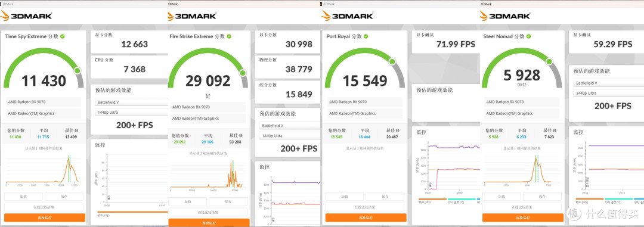Click green validation checkmark next to Steel Nomad
644x227 pixels.
[x=528, y=36]
